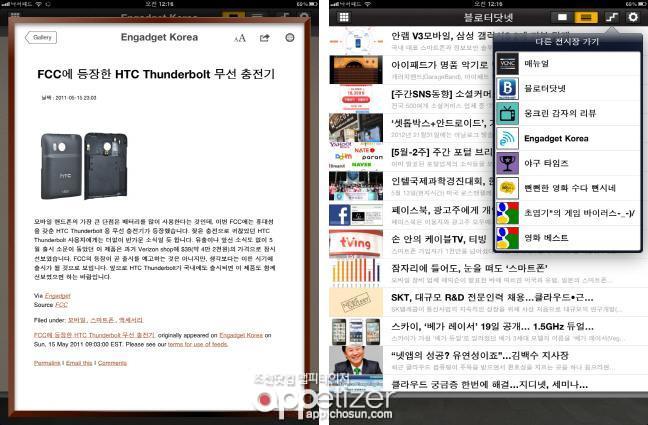
Task: Open the Permalink link
Action: 47,363
